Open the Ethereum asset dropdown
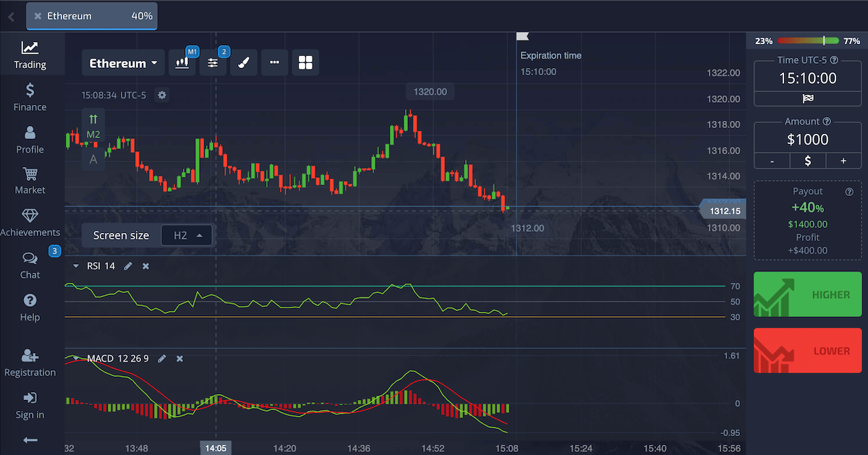The image size is (868, 455). [x=123, y=63]
